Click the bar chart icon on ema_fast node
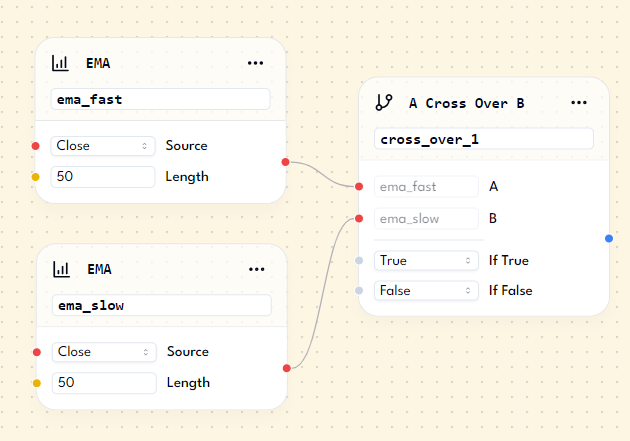Screen dimensions: 630x441 60,63
